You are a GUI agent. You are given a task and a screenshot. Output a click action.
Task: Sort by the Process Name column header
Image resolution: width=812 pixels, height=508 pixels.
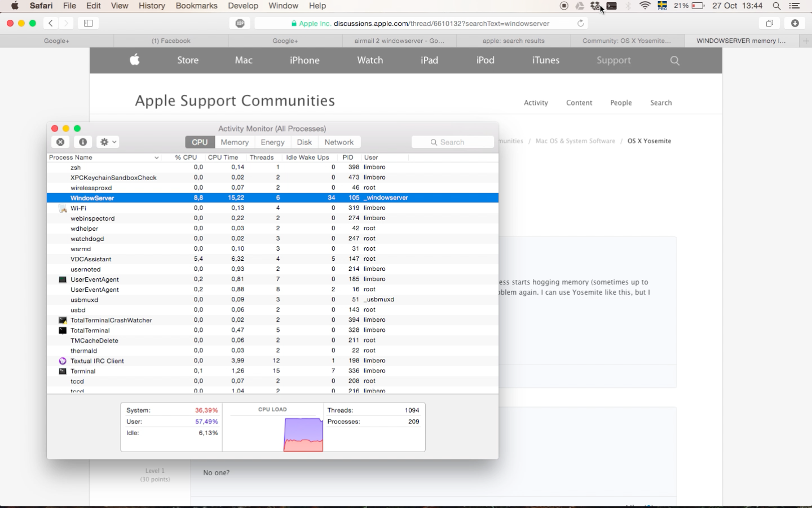click(x=104, y=157)
